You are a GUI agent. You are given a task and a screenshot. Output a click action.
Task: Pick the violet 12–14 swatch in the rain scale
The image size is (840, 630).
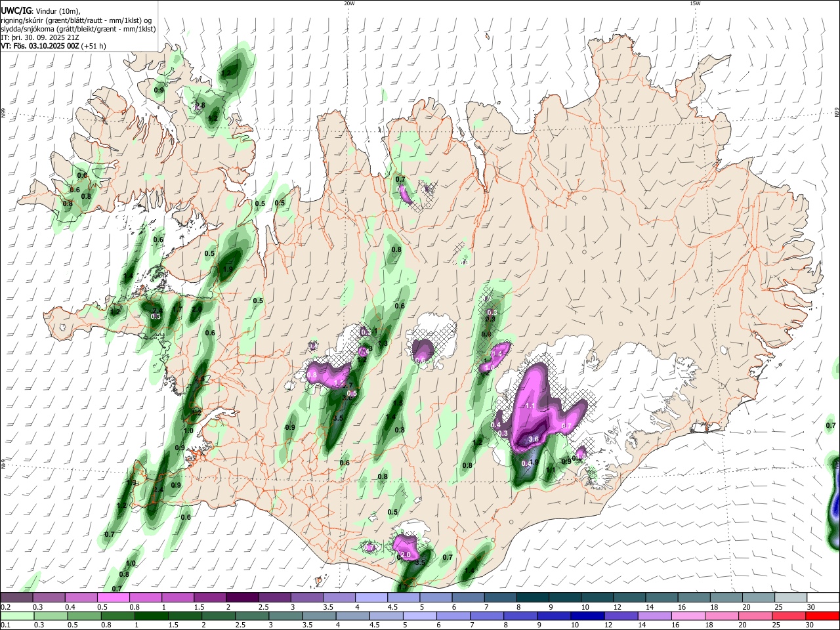[621, 616]
